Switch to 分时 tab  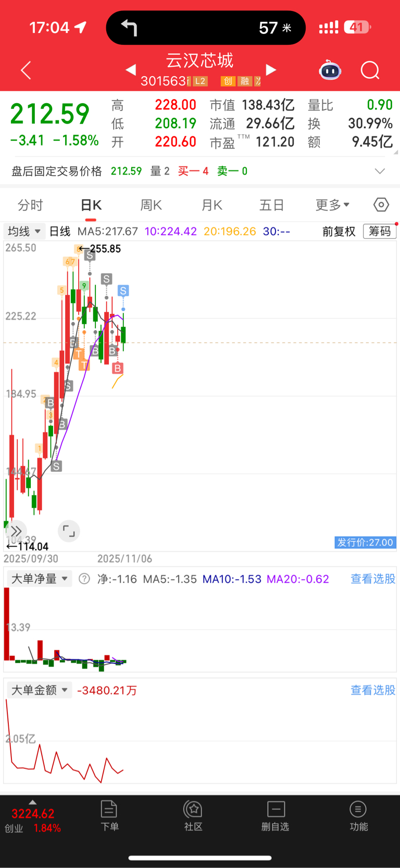(30, 205)
